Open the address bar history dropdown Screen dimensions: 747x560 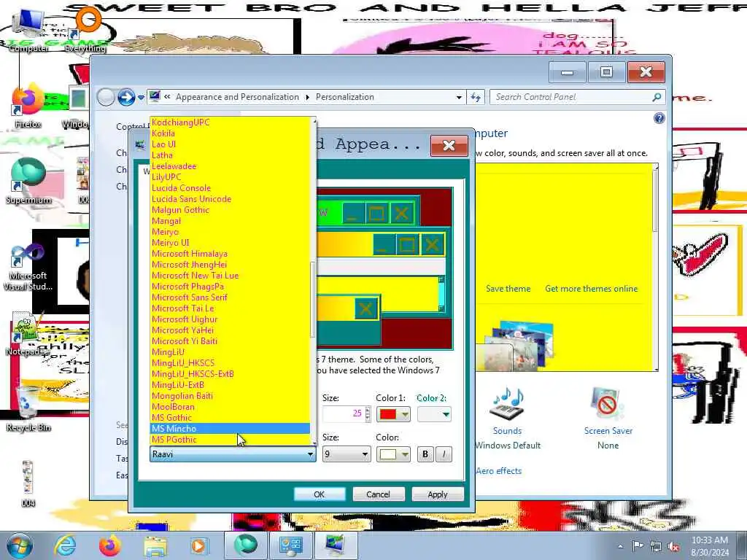459,97
